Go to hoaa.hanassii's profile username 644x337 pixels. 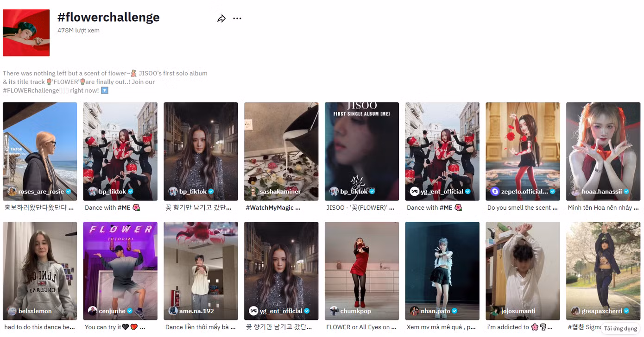tap(602, 192)
